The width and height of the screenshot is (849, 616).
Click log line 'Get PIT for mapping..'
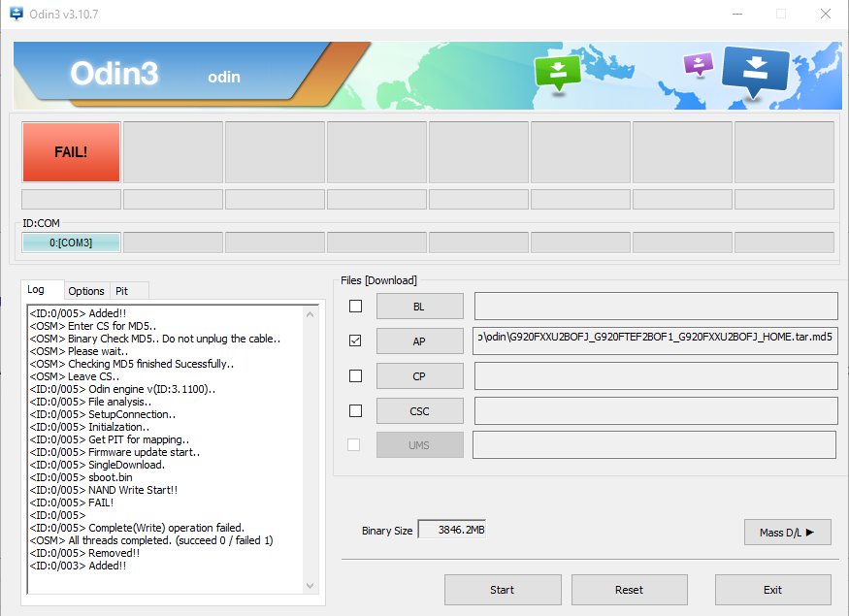coord(109,439)
